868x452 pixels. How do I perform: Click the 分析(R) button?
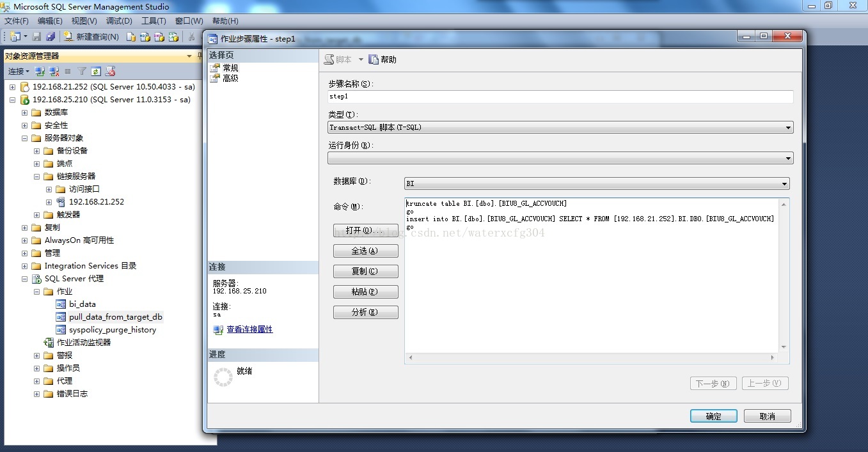366,312
